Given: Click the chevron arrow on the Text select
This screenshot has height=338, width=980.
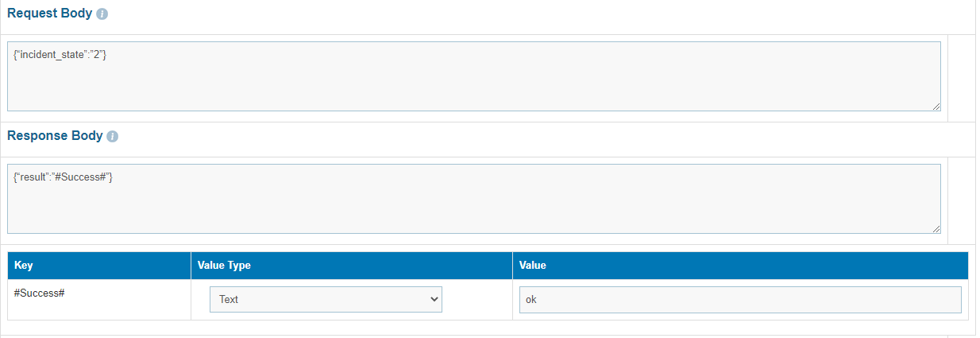Looking at the screenshot, I should (434, 300).
